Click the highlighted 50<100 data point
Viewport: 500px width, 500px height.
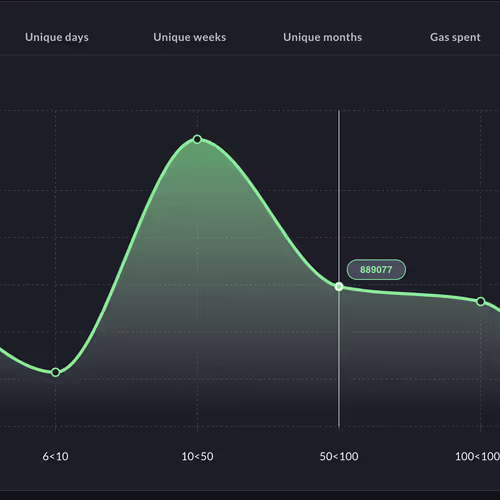[339, 287]
